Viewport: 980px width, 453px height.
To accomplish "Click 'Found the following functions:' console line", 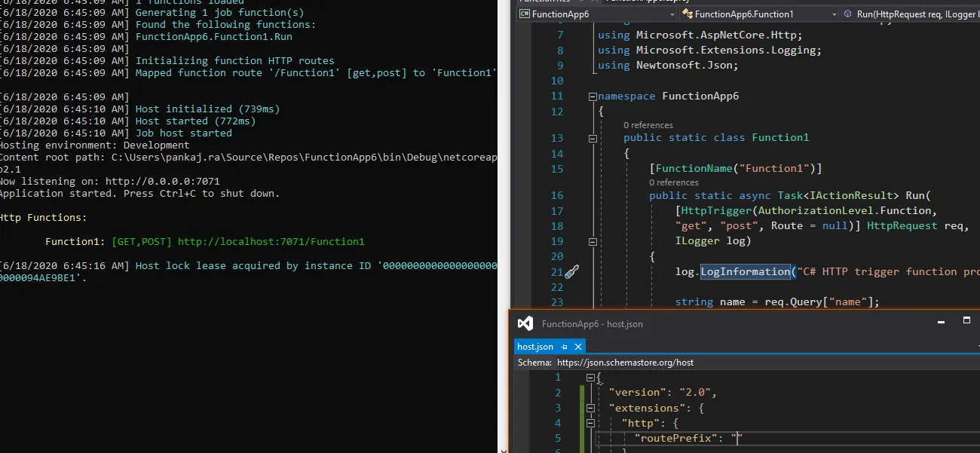I will (225, 25).
